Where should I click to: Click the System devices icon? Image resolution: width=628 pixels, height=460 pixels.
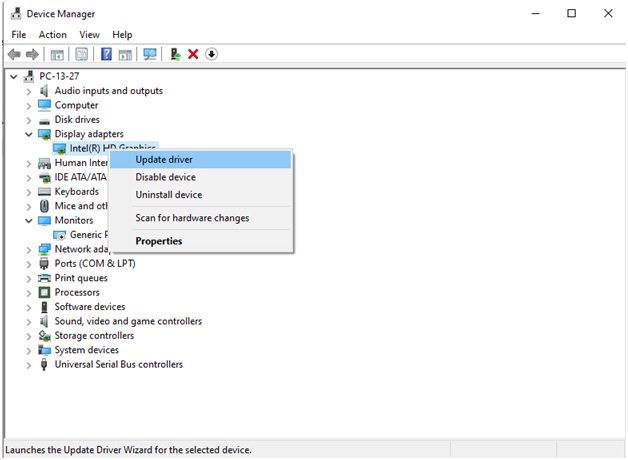(x=44, y=350)
